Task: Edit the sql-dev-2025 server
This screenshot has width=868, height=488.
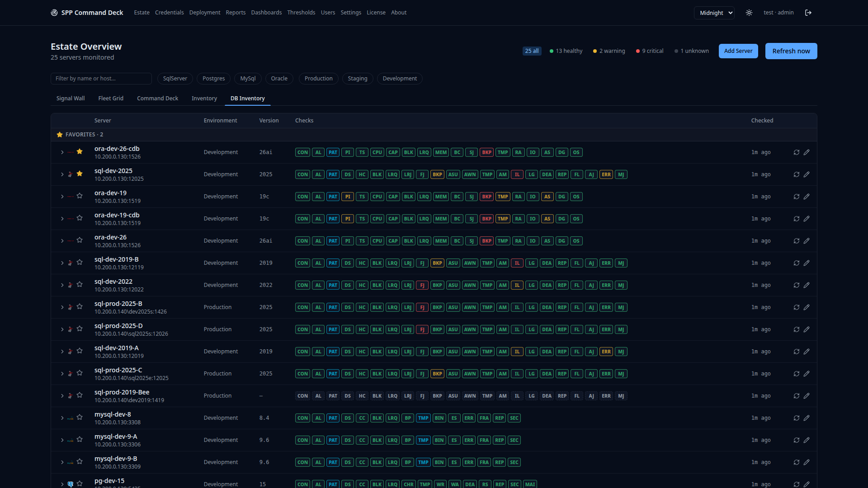Action: tap(807, 174)
